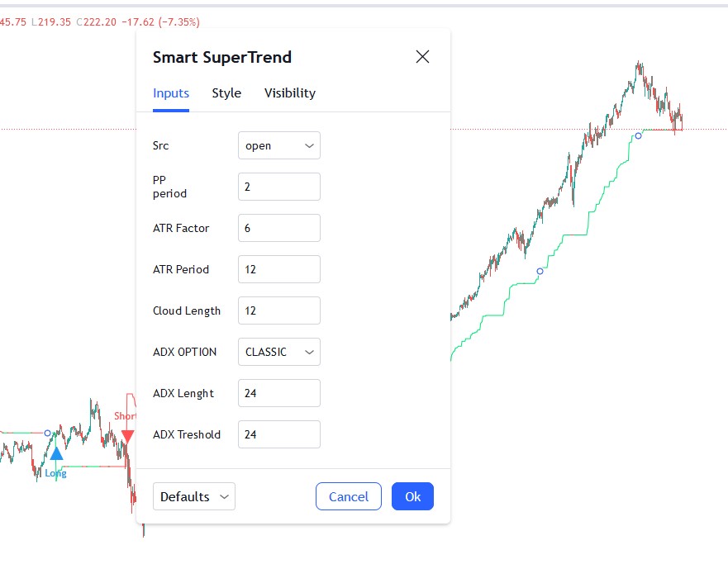Screen dimensions: 728x564
Task: Click the ATR Period field
Action: (x=278, y=269)
